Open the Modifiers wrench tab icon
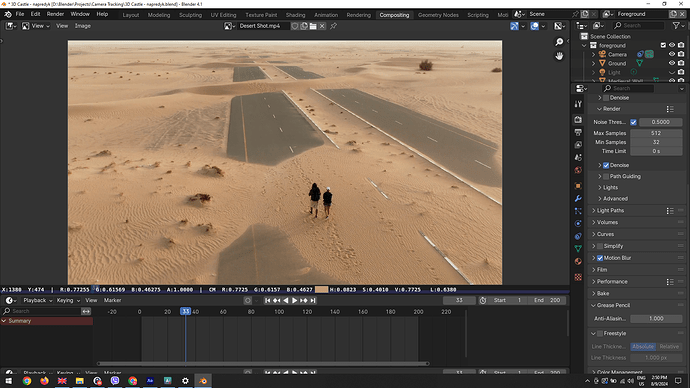690x388 pixels. point(578,198)
